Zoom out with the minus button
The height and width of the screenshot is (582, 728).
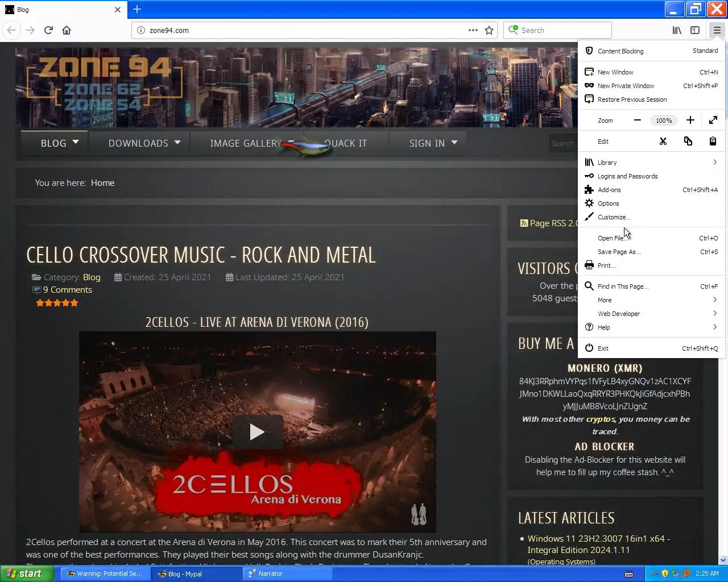[638, 120]
